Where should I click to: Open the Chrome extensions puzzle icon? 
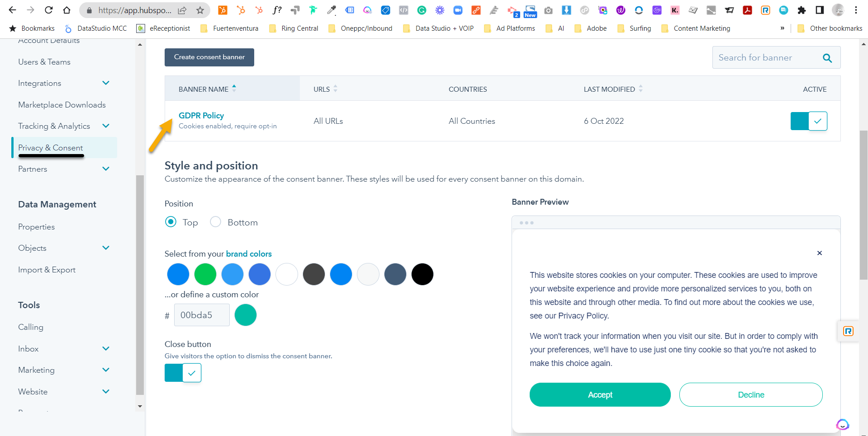point(802,10)
